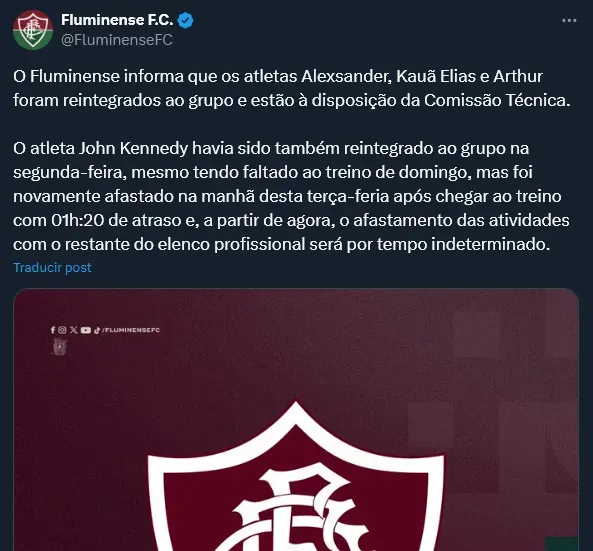Viewport: 593px width, 551px height.
Task: Click the blue verified badge
Action: (185, 20)
